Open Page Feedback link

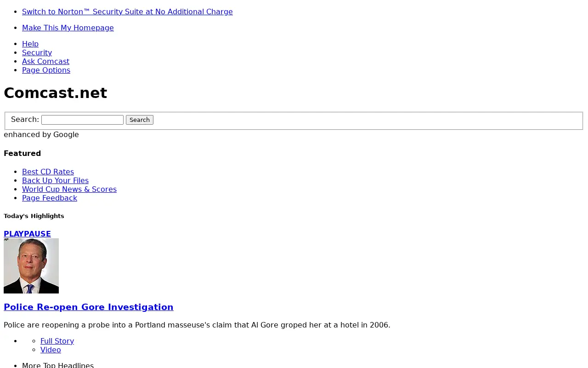(50, 198)
